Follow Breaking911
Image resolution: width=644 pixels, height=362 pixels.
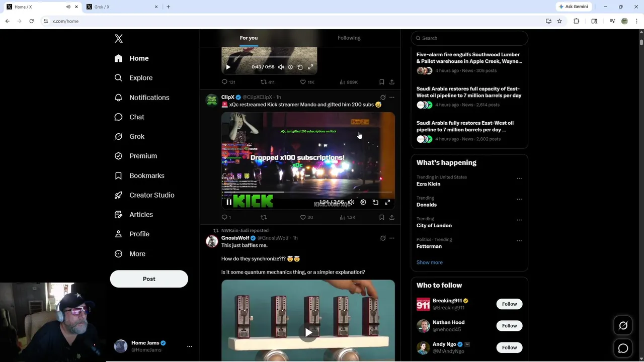pyautogui.click(x=509, y=304)
